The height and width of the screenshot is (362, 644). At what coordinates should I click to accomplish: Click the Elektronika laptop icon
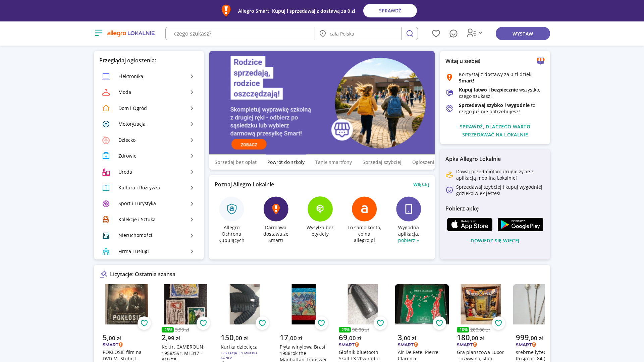click(106, 76)
